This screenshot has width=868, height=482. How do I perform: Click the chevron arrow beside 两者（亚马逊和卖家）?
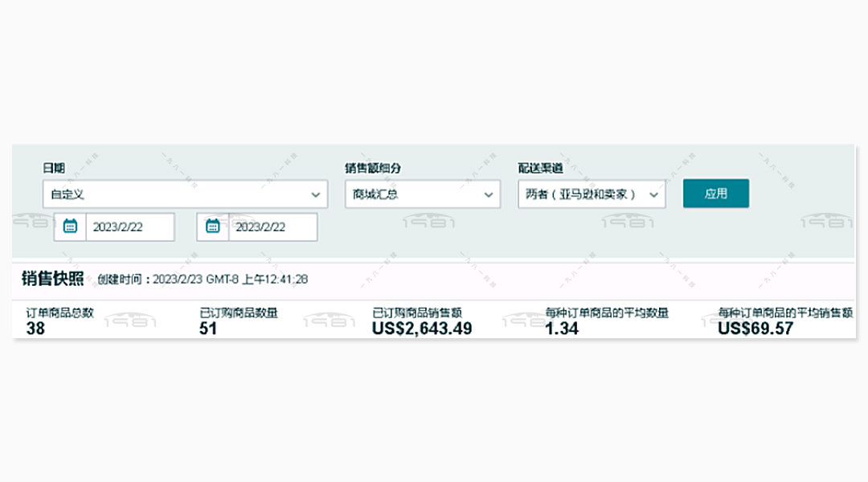pos(653,194)
